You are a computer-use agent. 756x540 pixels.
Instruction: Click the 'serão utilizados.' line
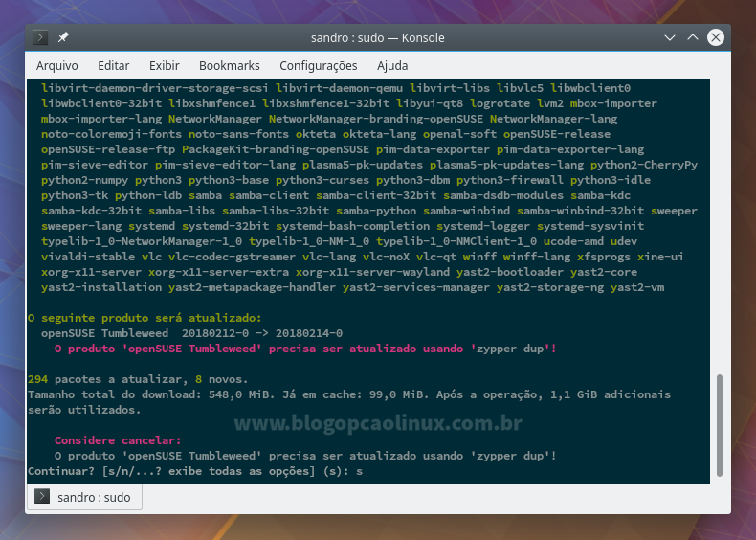84,410
